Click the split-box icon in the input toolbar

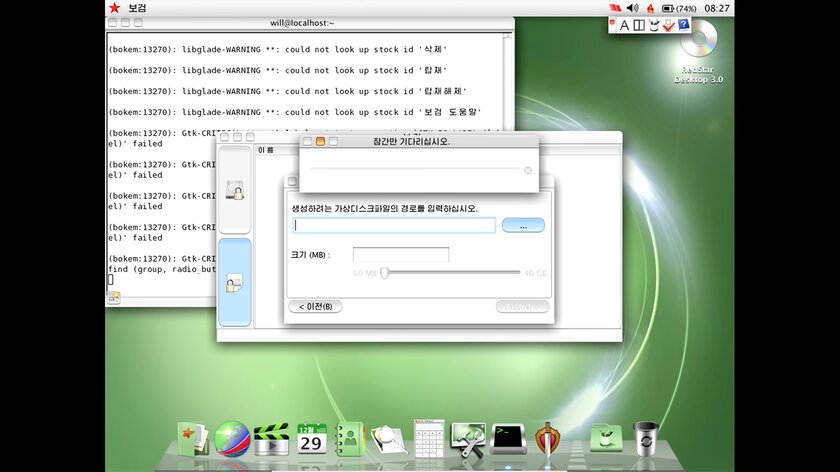(x=639, y=25)
